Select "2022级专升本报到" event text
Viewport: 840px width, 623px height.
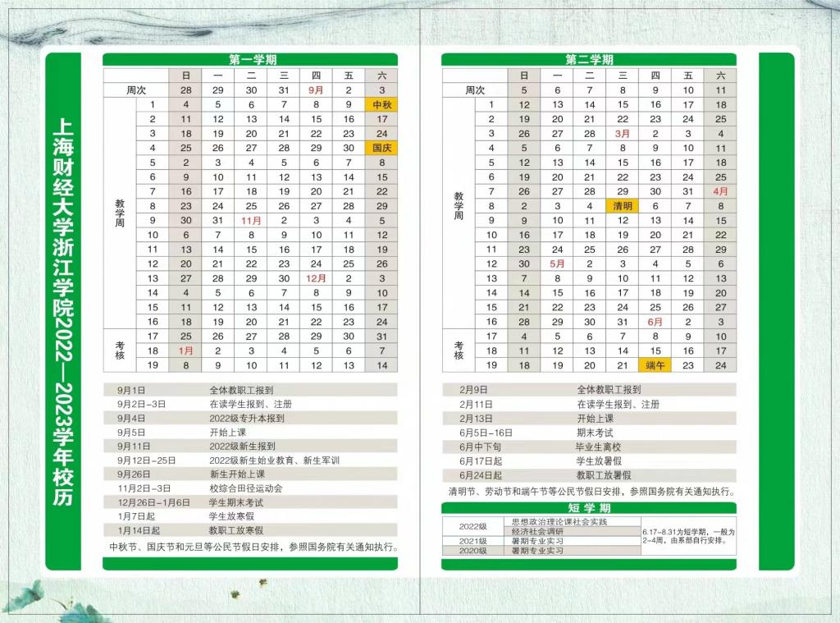click(247, 418)
